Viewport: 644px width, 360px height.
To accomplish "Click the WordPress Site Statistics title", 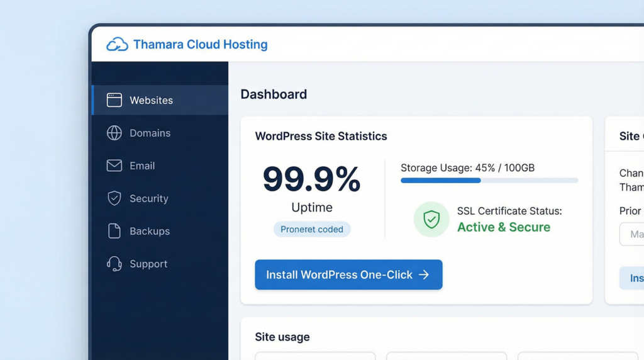I will pos(321,136).
